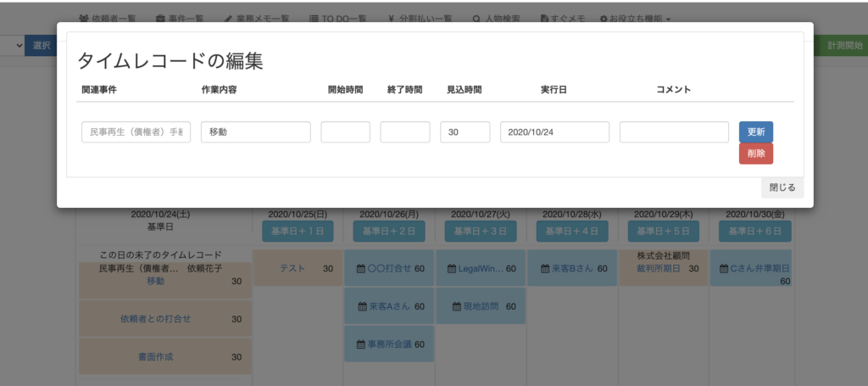
Task: Click the calendar icon beside 来客Bさん
Action: point(543,268)
